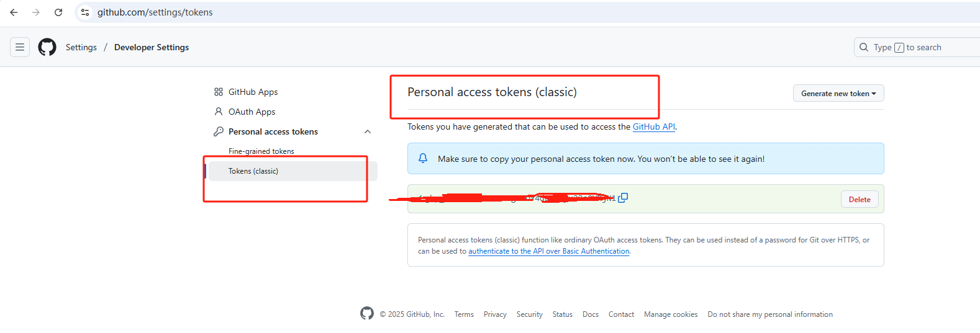Open GitHub Apps in sidebar
Screen dimensions: 980x333
(x=253, y=92)
